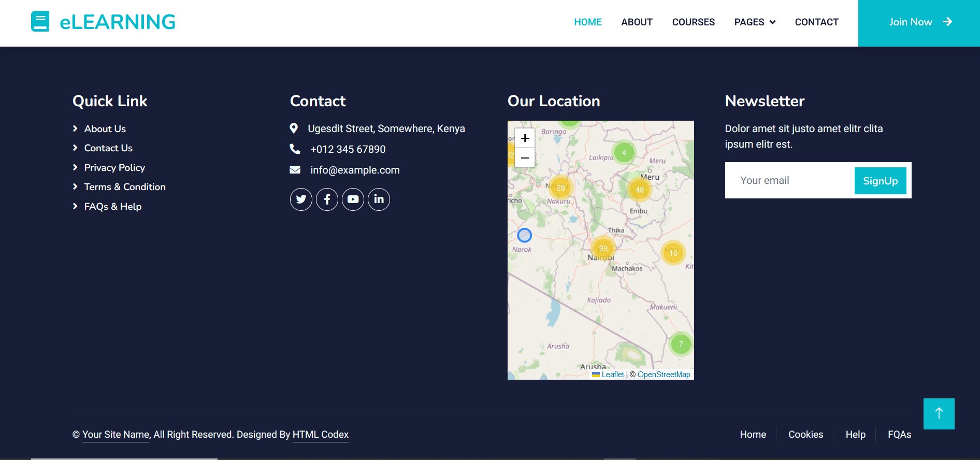Select the Nairobi cluster marker 93
The image size is (980, 460).
[603, 249]
